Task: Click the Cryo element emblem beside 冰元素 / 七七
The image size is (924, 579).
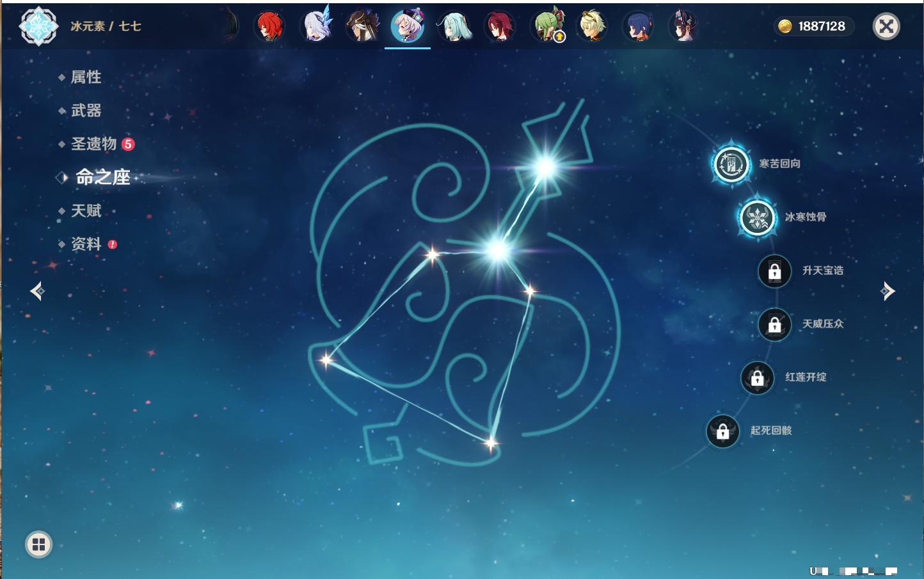Action: coord(38,26)
